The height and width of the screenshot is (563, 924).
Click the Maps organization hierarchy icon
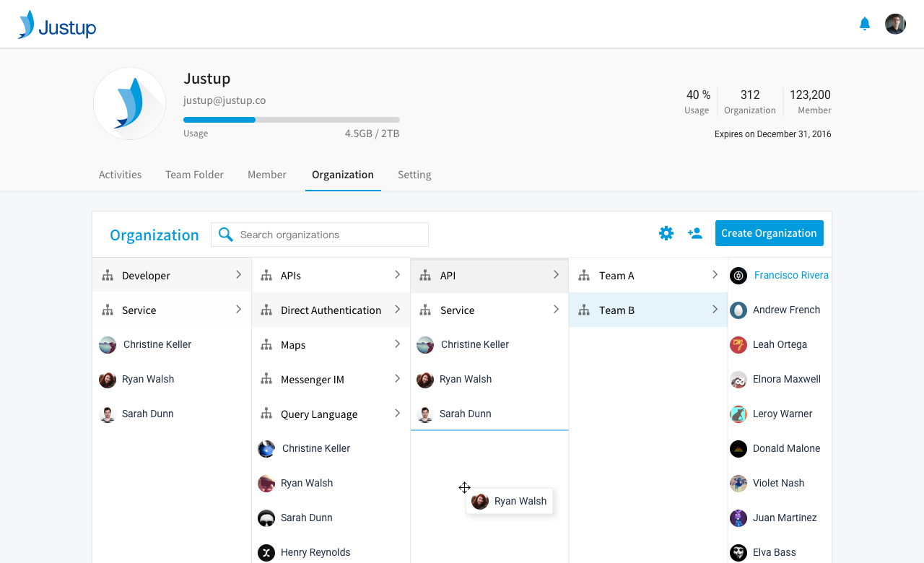click(266, 345)
